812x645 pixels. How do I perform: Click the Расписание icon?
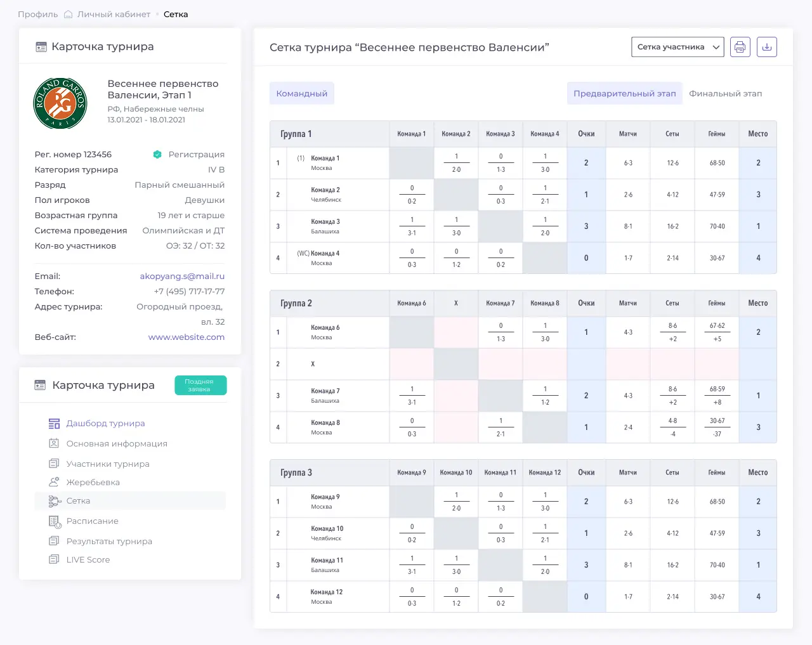(55, 521)
